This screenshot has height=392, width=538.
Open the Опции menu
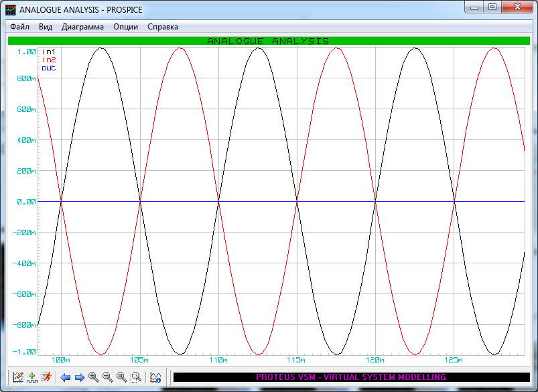click(x=126, y=27)
